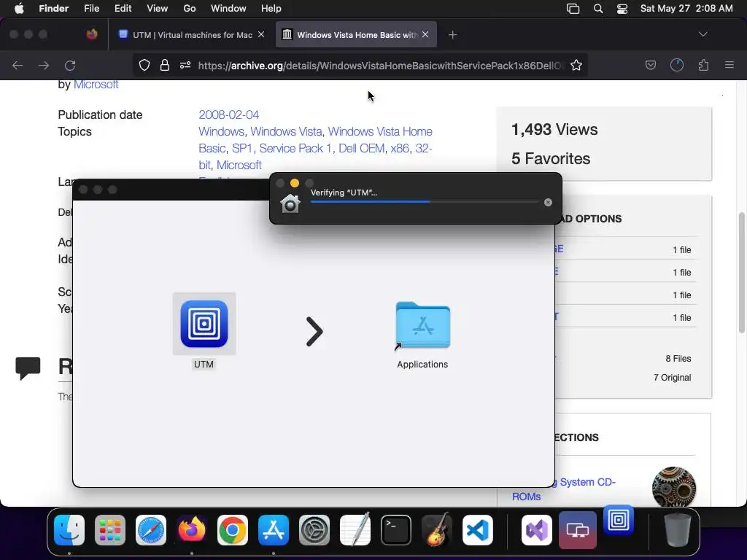Click the archive.org URL address field
This screenshot has height=560, width=747.
click(x=379, y=65)
